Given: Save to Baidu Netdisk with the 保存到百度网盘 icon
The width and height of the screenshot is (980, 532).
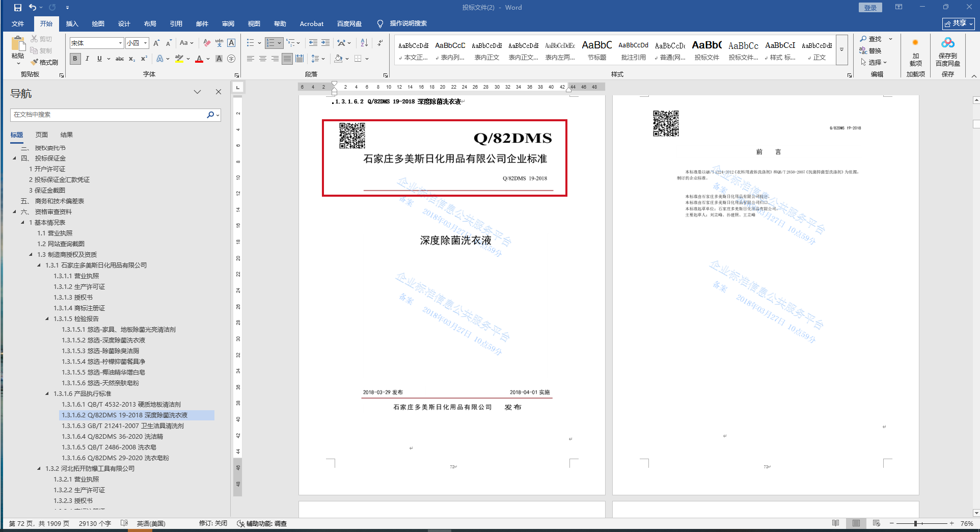Looking at the screenshot, I should coord(947,43).
